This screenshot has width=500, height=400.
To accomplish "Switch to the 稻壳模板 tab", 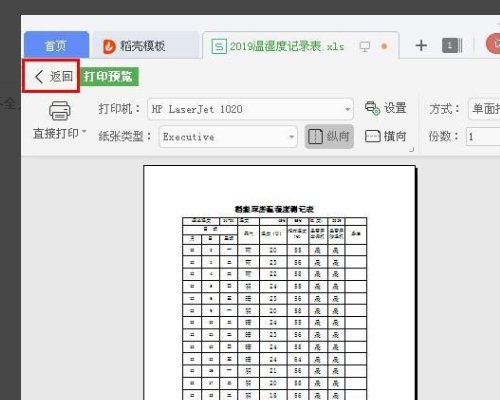I will [x=145, y=46].
